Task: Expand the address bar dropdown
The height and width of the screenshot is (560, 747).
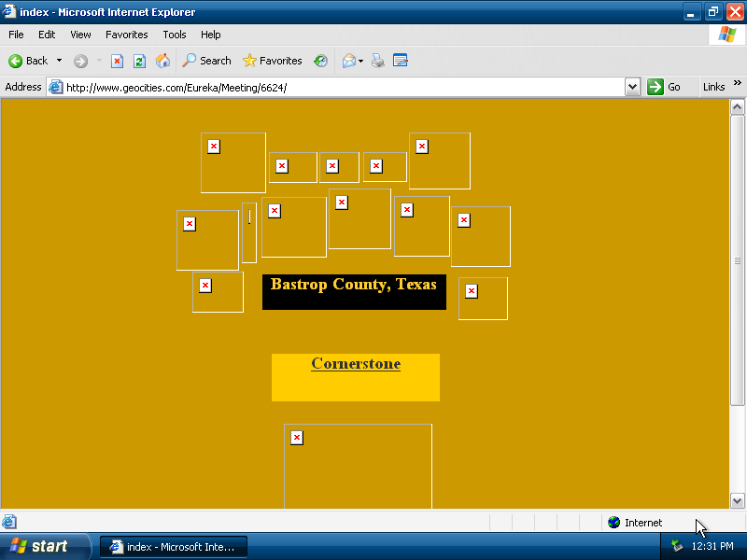Action: pos(632,87)
